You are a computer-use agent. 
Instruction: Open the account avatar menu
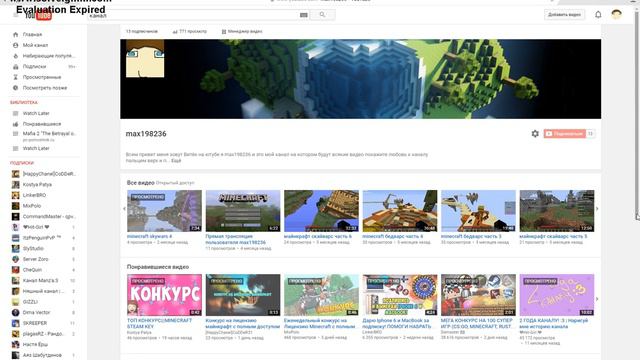coord(616,14)
